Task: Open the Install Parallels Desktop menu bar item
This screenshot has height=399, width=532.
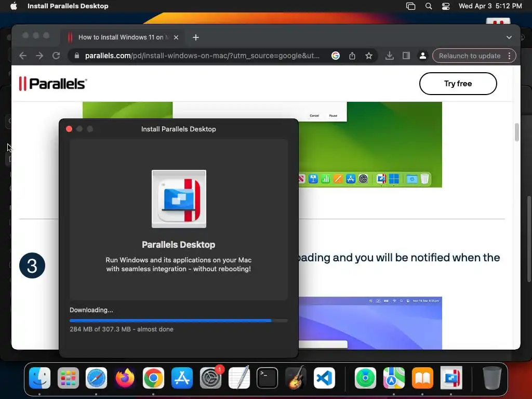Action: 68,6
